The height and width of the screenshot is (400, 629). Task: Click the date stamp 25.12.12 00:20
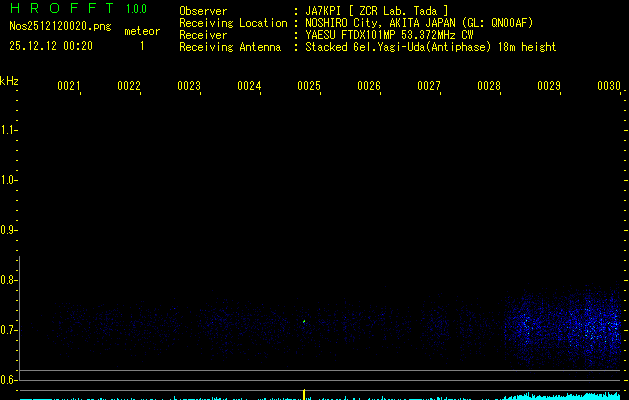pyautogui.click(x=51, y=46)
